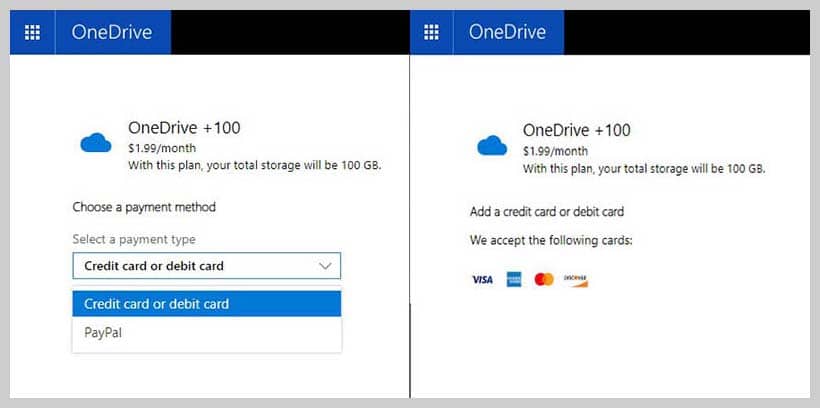The height and width of the screenshot is (408, 820).
Task: Click 'OneDrive +100' title in the left panel
Action: (x=184, y=128)
